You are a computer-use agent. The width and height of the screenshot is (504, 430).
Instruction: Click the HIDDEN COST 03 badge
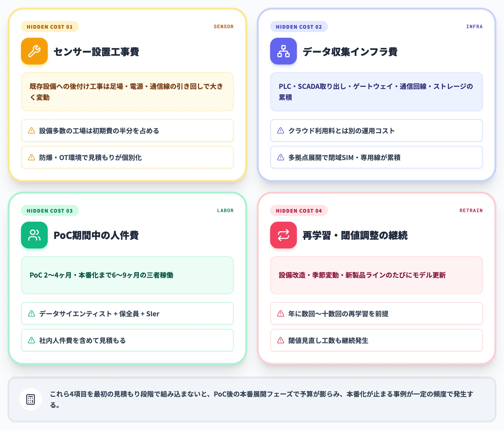click(50, 211)
